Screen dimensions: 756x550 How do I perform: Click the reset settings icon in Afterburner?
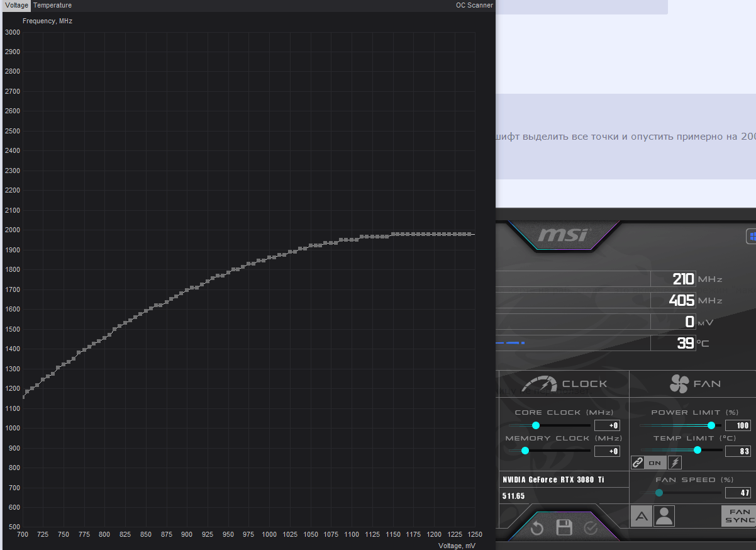(x=536, y=528)
